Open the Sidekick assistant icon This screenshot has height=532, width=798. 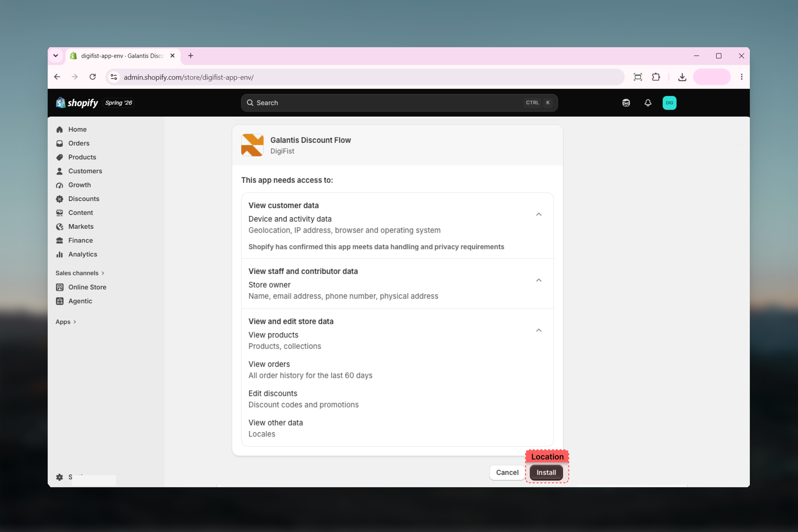(x=626, y=103)
